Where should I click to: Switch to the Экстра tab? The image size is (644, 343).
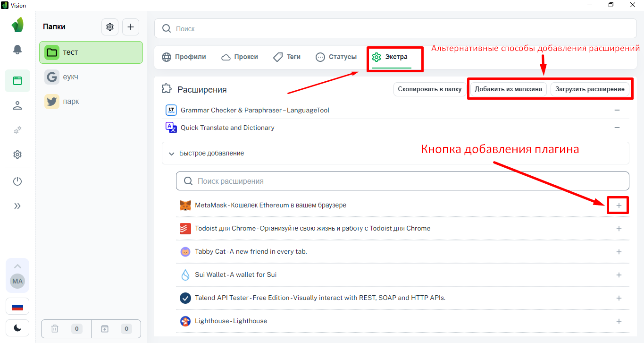391,57
